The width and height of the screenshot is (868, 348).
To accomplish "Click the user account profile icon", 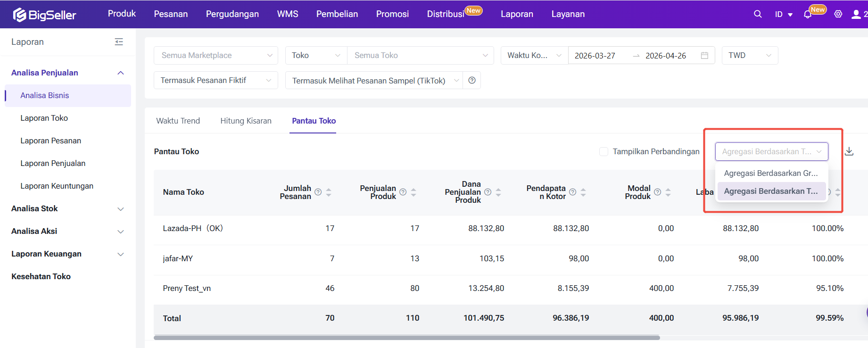I will pos(856,14).
